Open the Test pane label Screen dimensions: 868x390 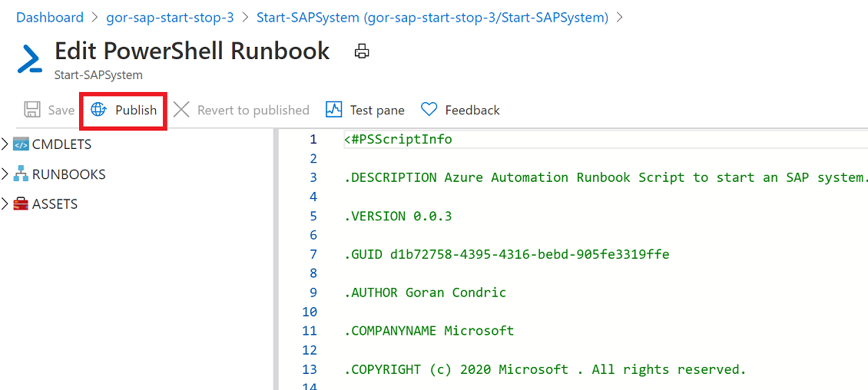(377, 110)
